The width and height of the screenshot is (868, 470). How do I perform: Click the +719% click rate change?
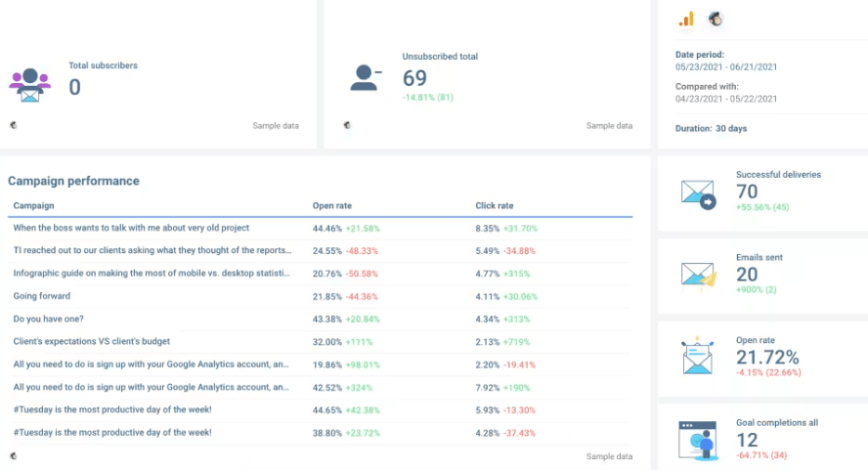[x=516, y=342]
